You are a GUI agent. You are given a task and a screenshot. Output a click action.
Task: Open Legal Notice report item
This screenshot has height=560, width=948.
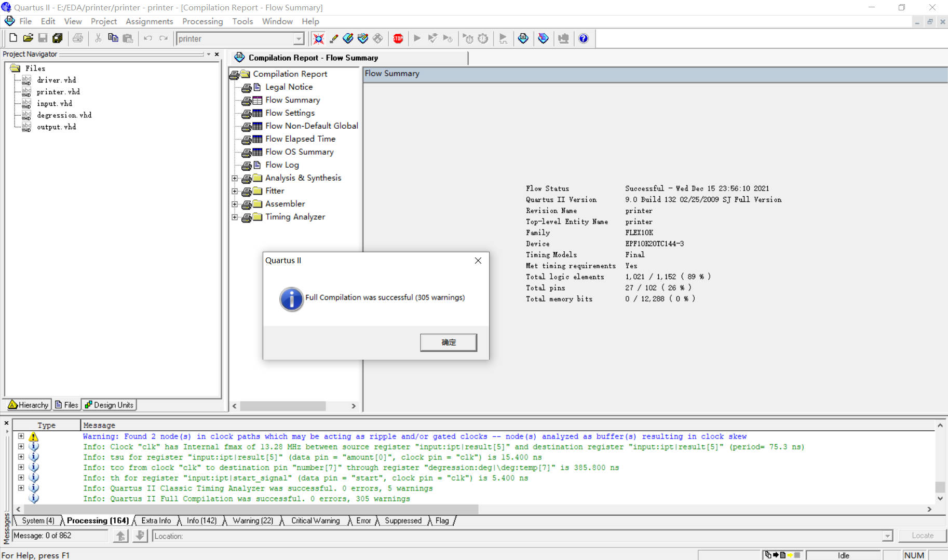click(289, 87)
